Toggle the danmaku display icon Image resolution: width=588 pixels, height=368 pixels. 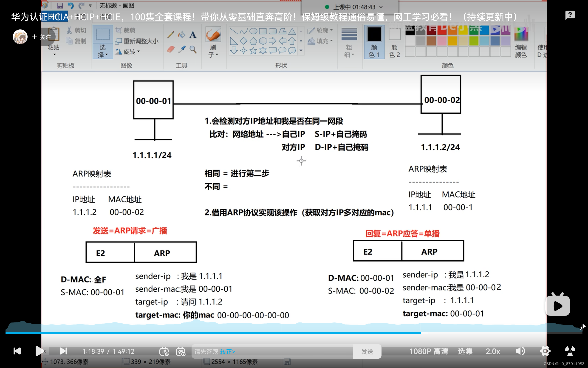click(x=164, y=351)
